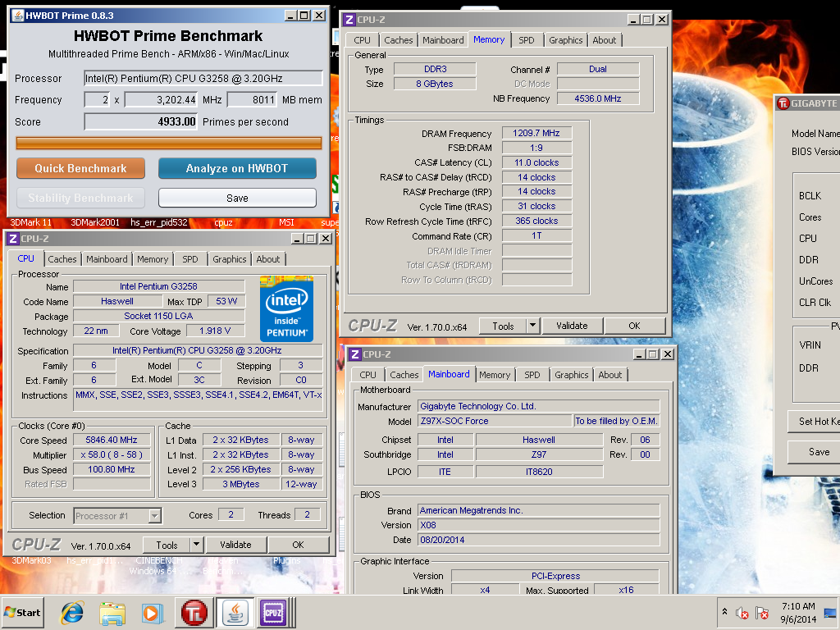Screen dimensions: 840x630
Task: Click CPU-Z icon in Memory window title
Action: click(x=349, y=20)
